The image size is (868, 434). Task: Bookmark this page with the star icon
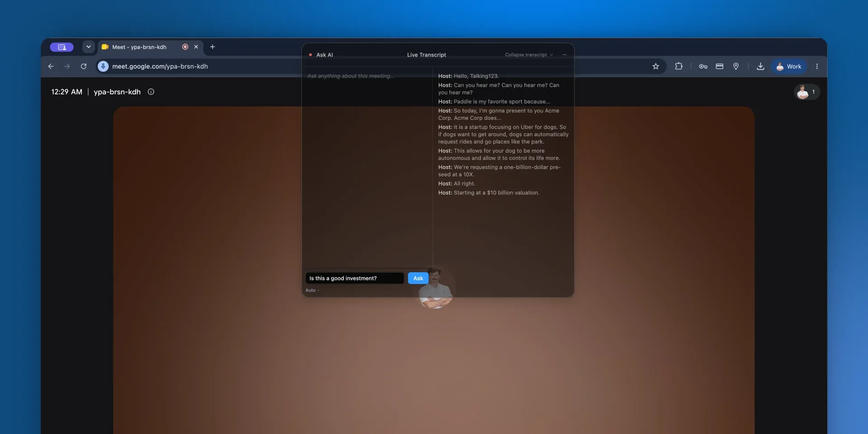coord(656,66)
